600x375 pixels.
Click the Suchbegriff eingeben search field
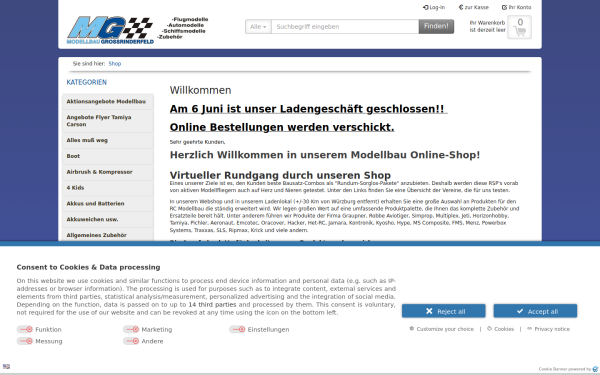(x=345, y=27)
